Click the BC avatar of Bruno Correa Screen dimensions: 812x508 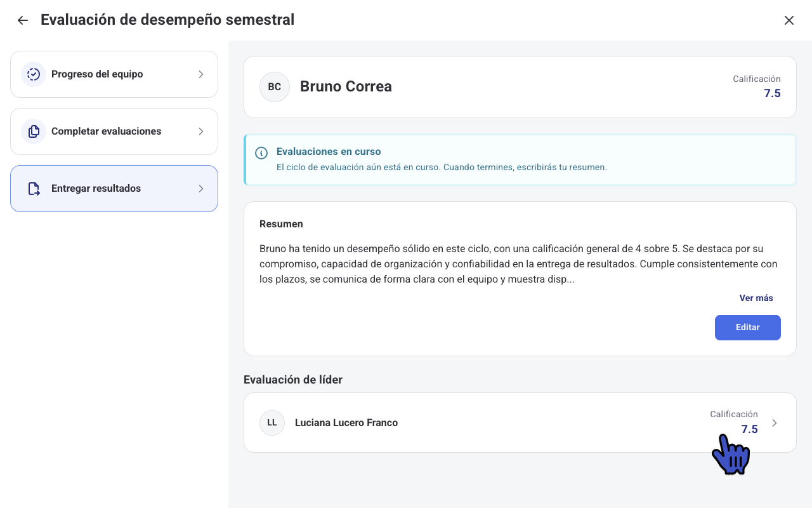pos(275,87)
